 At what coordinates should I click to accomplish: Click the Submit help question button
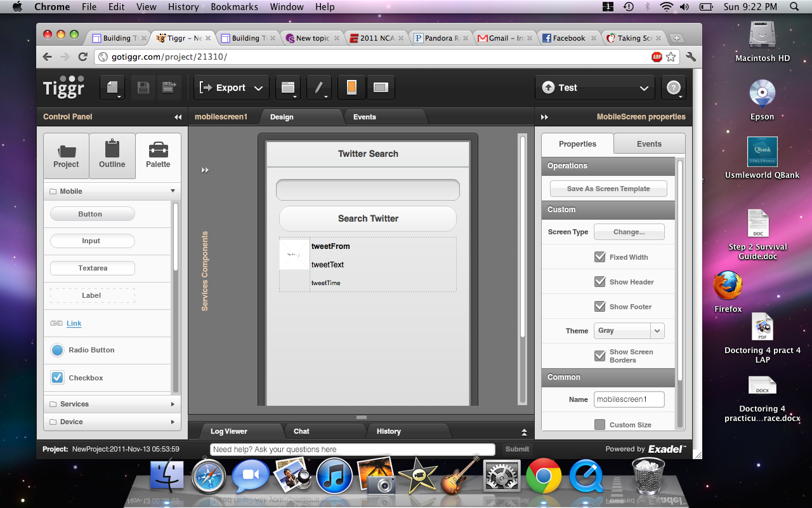point(517,449)
